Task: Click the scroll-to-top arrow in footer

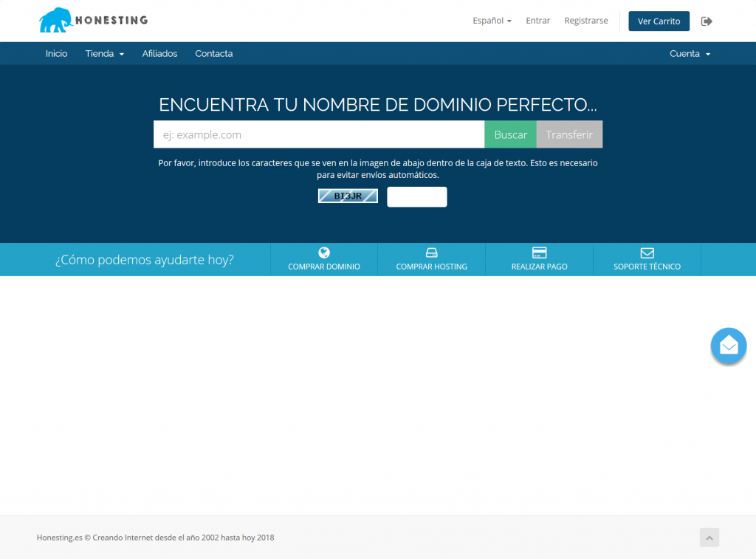Action: pyautogui.click(x=709, y=538)
